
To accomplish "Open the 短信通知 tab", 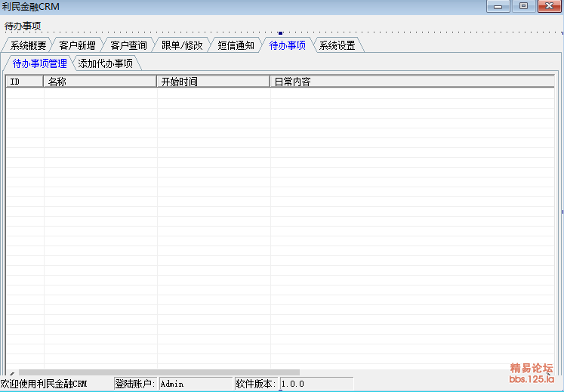I will point(236,45).
